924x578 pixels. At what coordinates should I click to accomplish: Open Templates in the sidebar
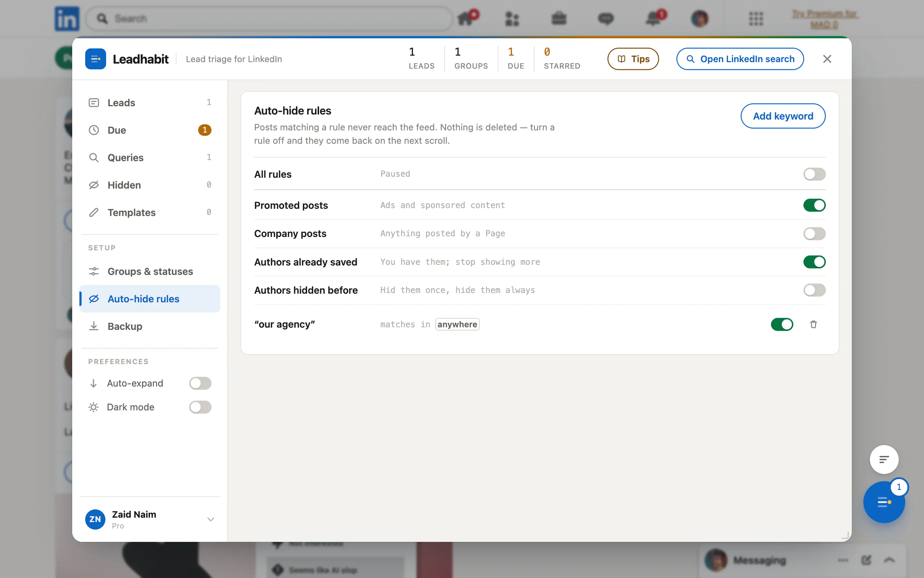coord(150,212)
